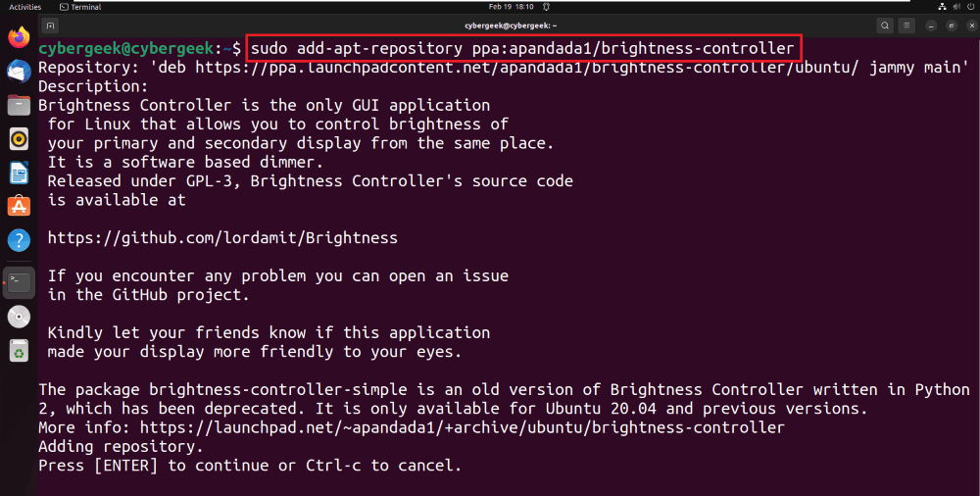Open Firefox from the dock
This screenshot has width=980, height=496.
pyautogui.click(x=19, y=37)
